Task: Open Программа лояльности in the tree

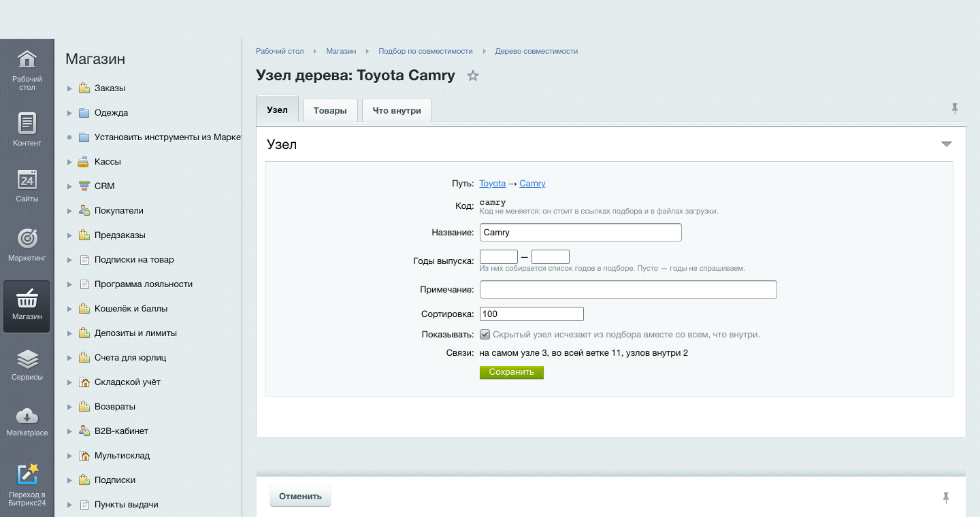Action: 144,284
